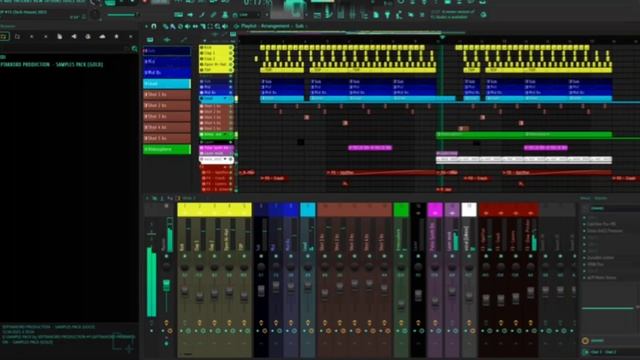Image resolution: width=640 pixels, height=360 pixels.
Task: Toggle mute switch on first yellow mixer track
Action: pos(185,256)
